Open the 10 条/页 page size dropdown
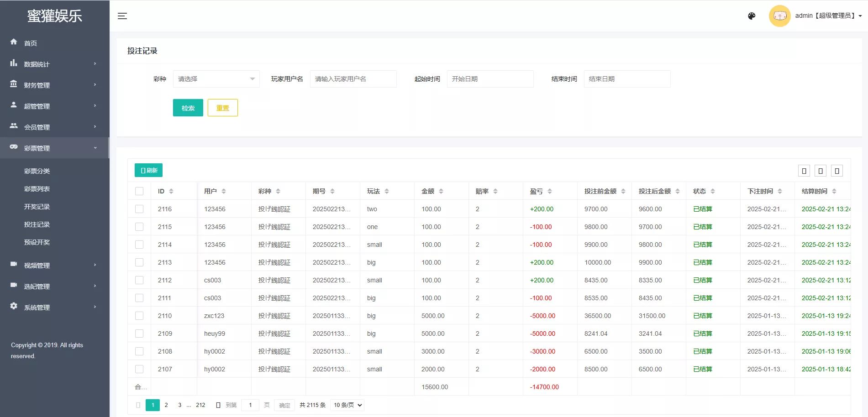Screen dimensions: 868x417 [347, 405]
